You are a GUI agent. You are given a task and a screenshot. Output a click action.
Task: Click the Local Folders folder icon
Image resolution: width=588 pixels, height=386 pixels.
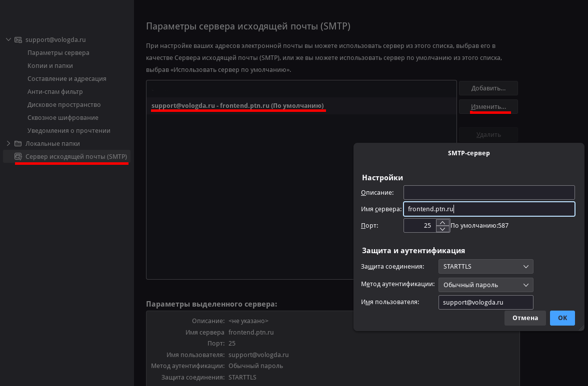(x=18, y=144)
